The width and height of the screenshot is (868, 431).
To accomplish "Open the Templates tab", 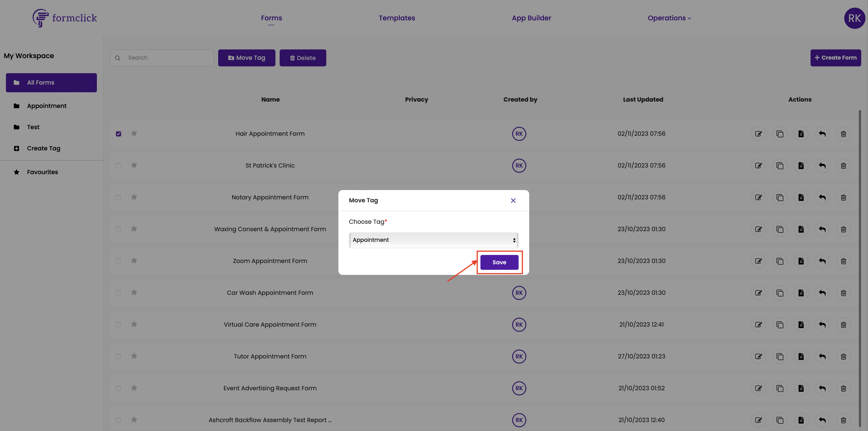I will coord(397,18).
